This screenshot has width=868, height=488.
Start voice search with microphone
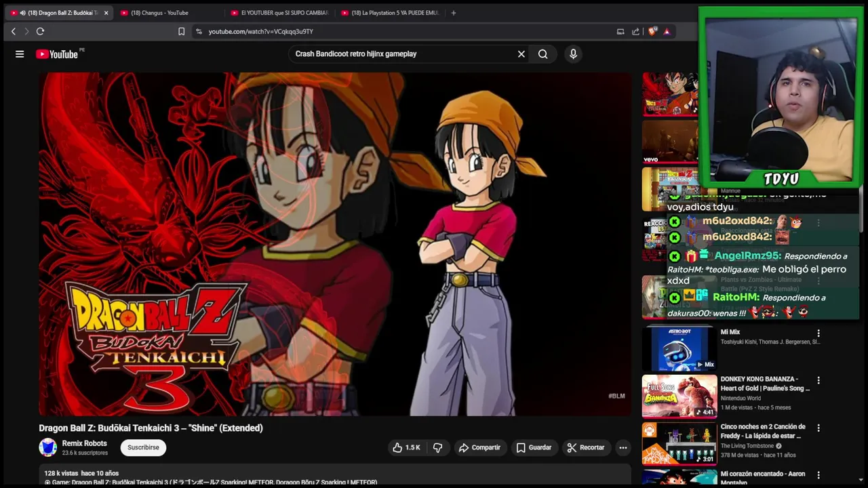coord(573,54)
